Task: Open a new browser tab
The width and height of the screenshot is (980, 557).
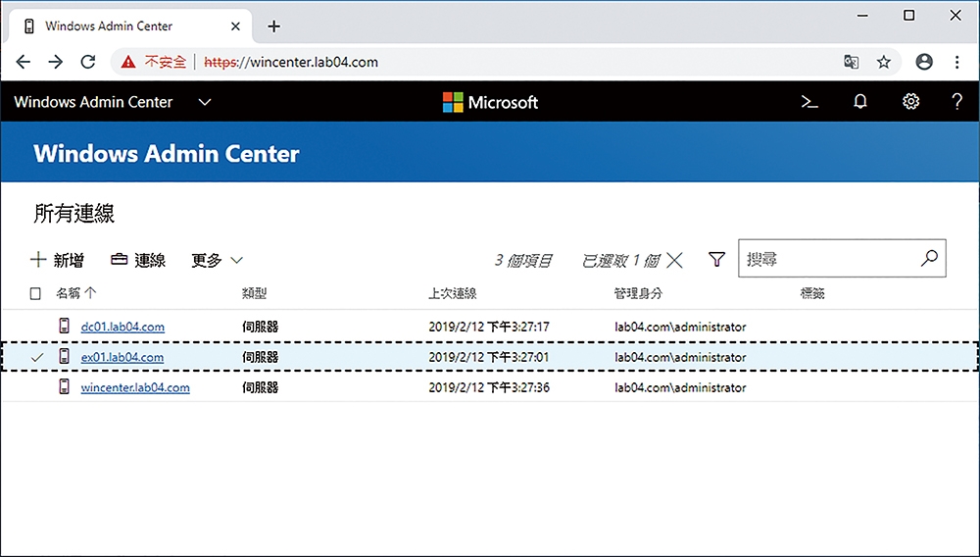Action: pos(273,26)
